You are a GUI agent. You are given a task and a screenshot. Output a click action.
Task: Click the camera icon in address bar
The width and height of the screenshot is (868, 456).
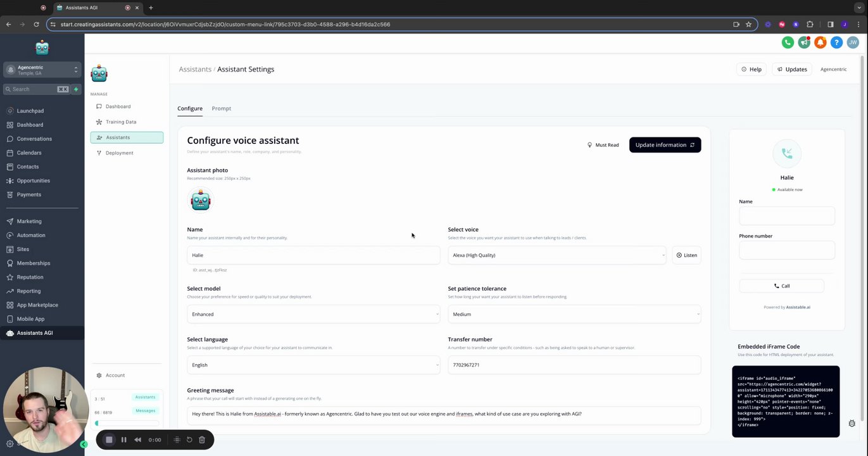click(736, 24)
